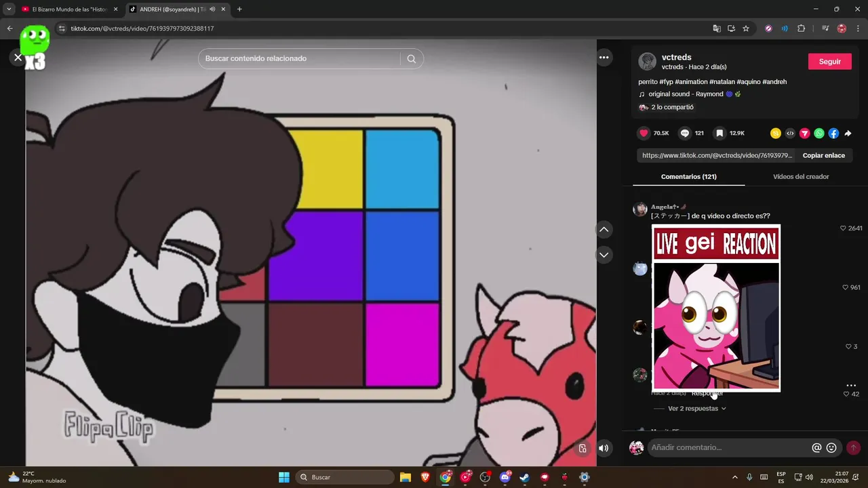Image resolution: width=868 pixels, height=488 pixels.
Task: Click Copiar enlace button
Action: (x=824, y=155)
